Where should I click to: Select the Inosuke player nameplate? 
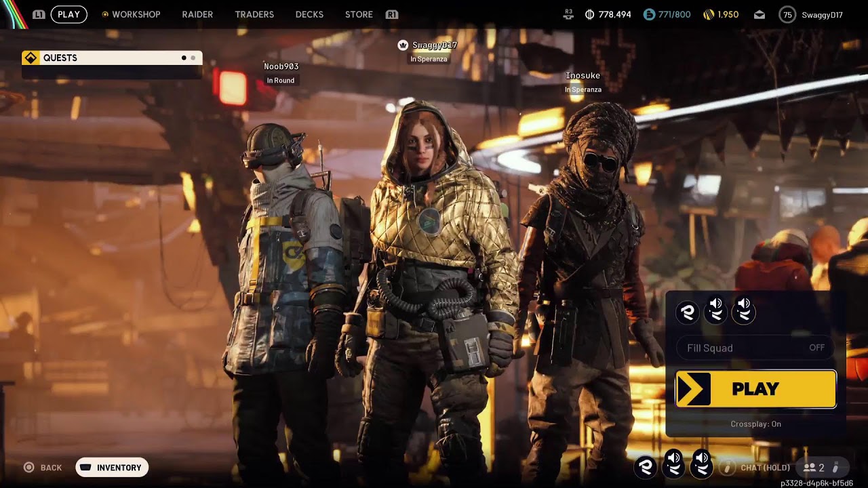(x=583, y=75)
